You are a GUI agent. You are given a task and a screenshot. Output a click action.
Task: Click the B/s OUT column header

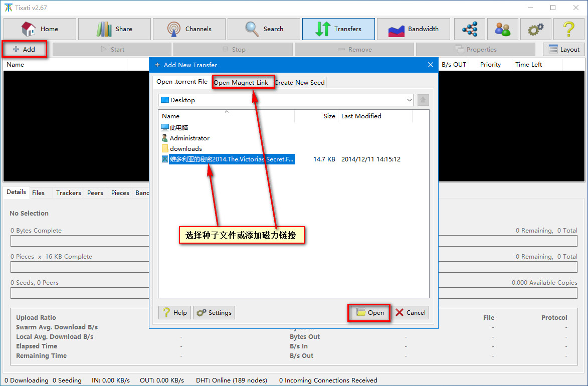pyautogui.click(x=454, y=65)
